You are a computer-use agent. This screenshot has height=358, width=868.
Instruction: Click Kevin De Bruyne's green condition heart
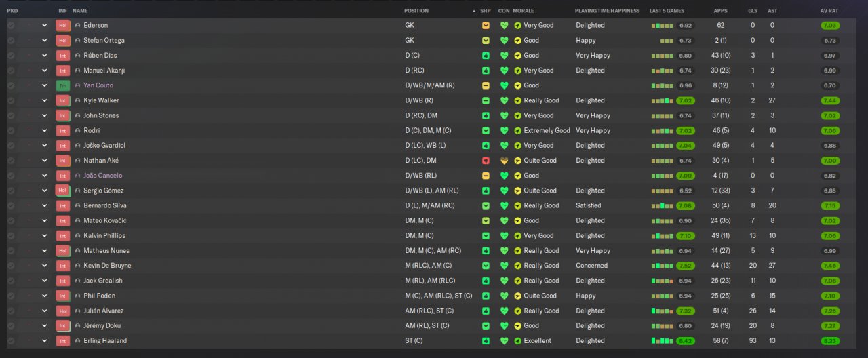(x=504, y=266)
